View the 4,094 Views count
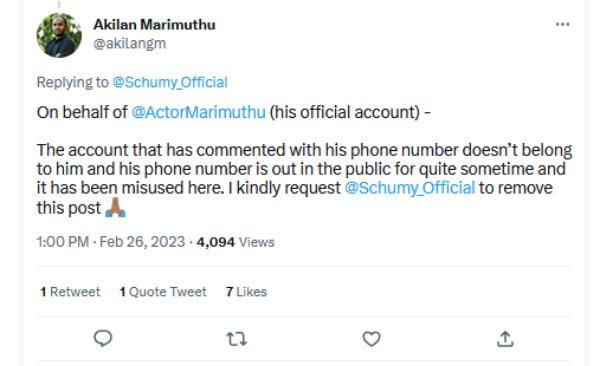Viewport: 600px width, 366px height. tap(236, 242)
